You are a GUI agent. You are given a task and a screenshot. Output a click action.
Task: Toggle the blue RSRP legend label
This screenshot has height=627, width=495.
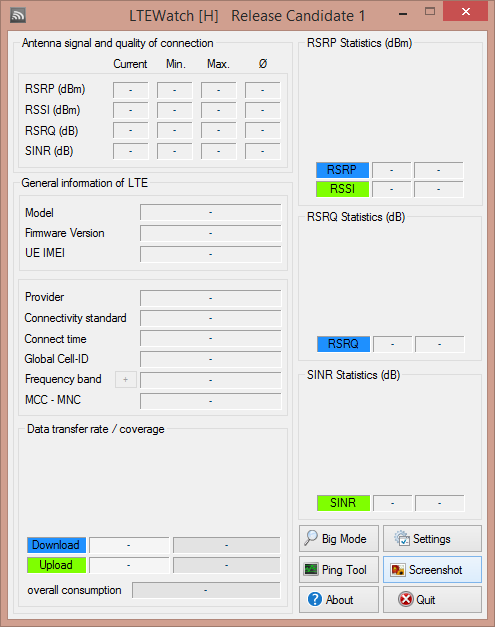[x=342, y=170]
